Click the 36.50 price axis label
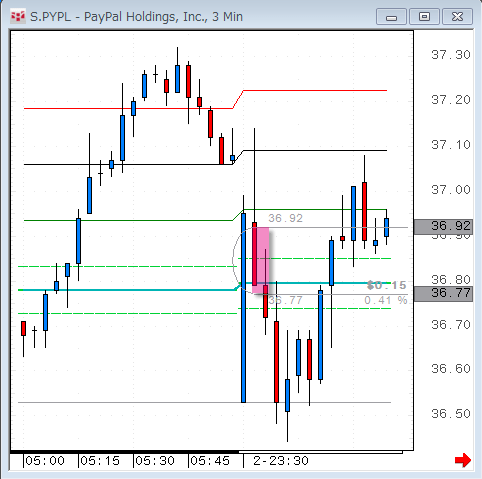 451,414
